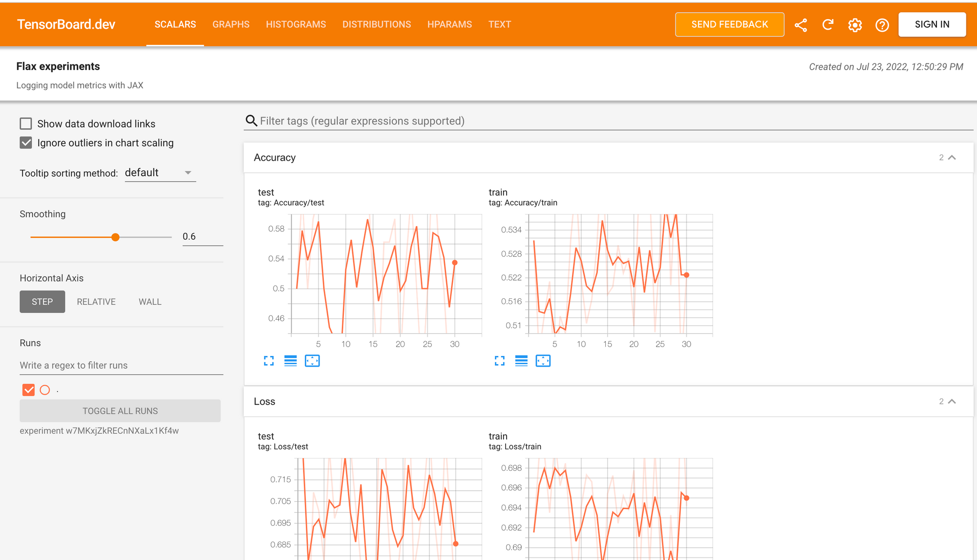The width and height of the screenshot is (977, 560).
Task: Select Relative horizontal axis
Action: click(96, 302)
